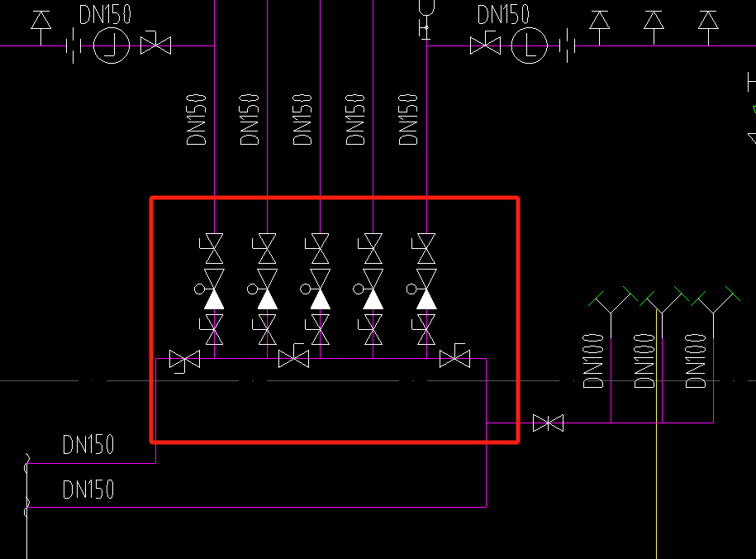756x559 pixels.
Task: Select the header gate valve with downward handle
Action: pyautogui.click(x=184, y=361)
